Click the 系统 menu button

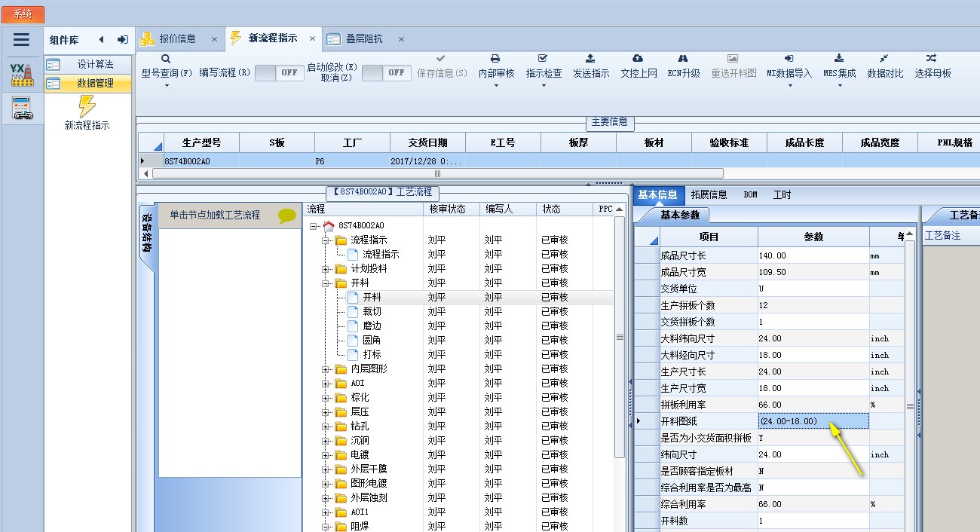coord(23,14)
